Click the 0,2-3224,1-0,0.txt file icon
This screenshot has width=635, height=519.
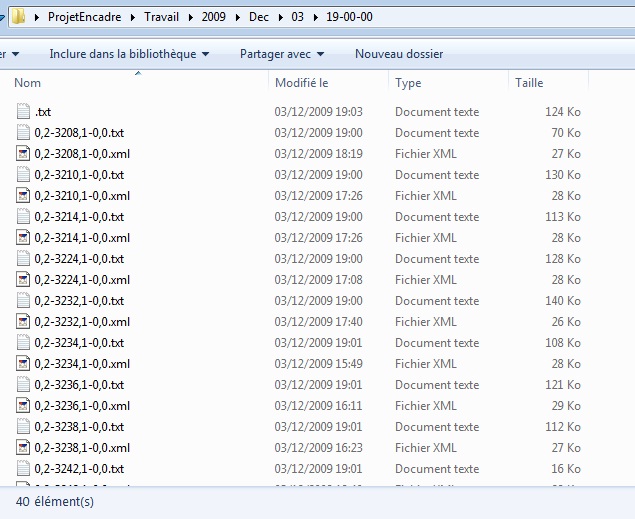[x=24, y=259]
